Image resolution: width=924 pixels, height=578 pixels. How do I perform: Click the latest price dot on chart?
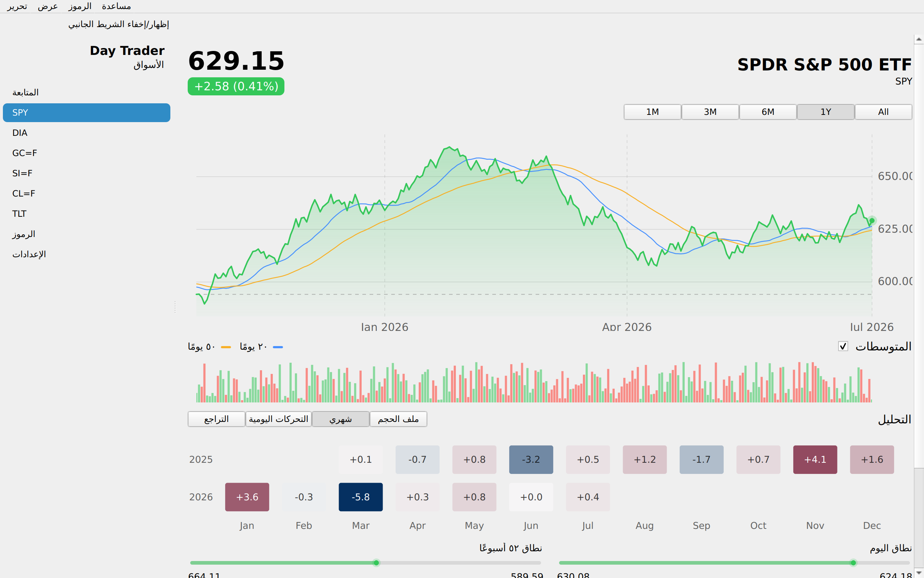[872, 221]
